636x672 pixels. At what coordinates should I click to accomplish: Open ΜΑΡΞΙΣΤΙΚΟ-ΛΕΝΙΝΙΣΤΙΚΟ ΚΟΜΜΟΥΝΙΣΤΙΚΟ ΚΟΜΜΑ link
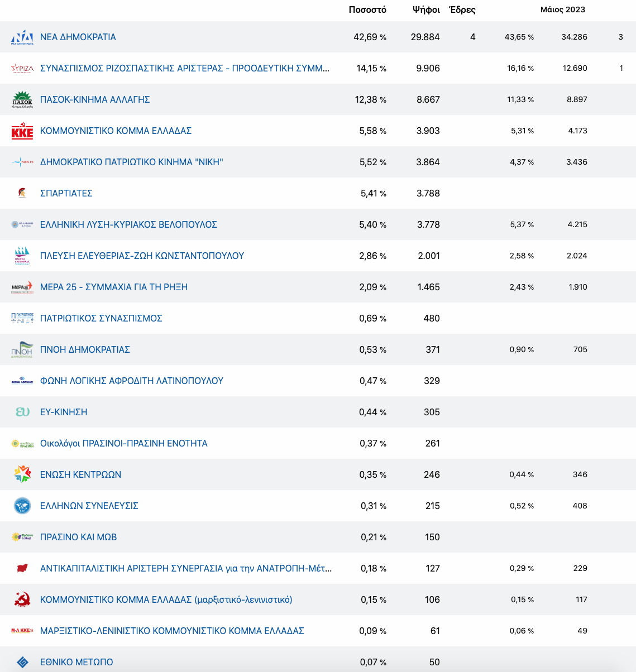[x=172, y=631]
